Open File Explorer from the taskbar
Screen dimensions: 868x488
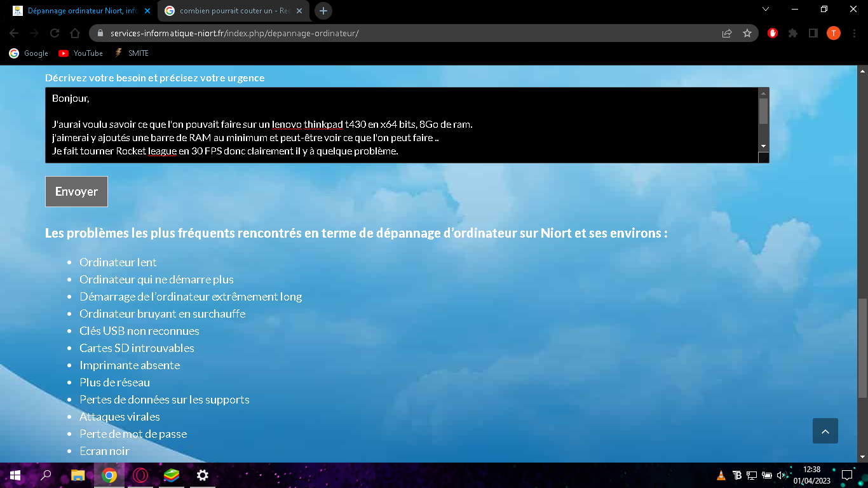click(78, 475)
